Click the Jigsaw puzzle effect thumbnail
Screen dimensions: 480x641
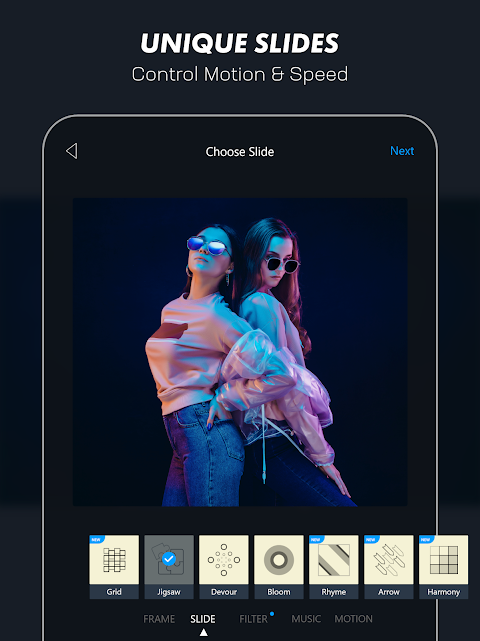click(169, 560)
